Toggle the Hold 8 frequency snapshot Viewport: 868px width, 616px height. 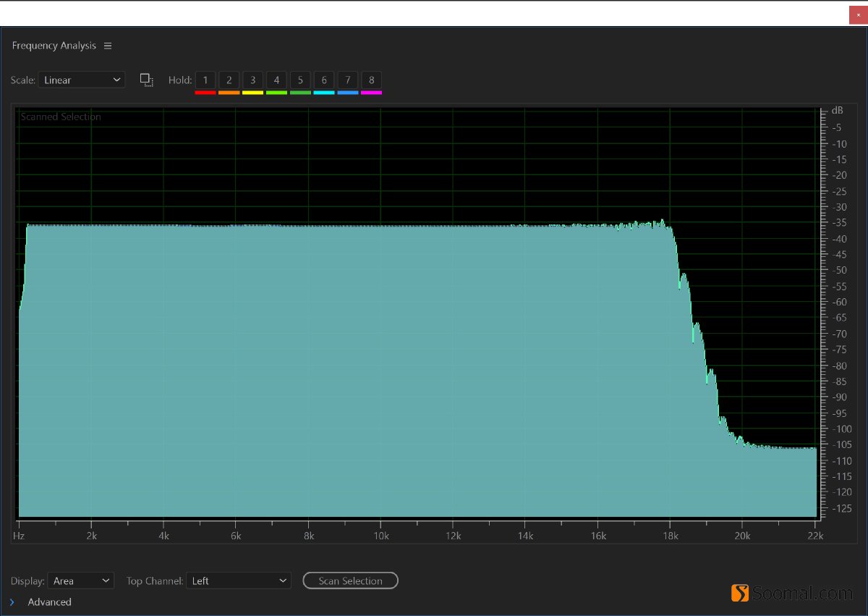pos(371,80)
